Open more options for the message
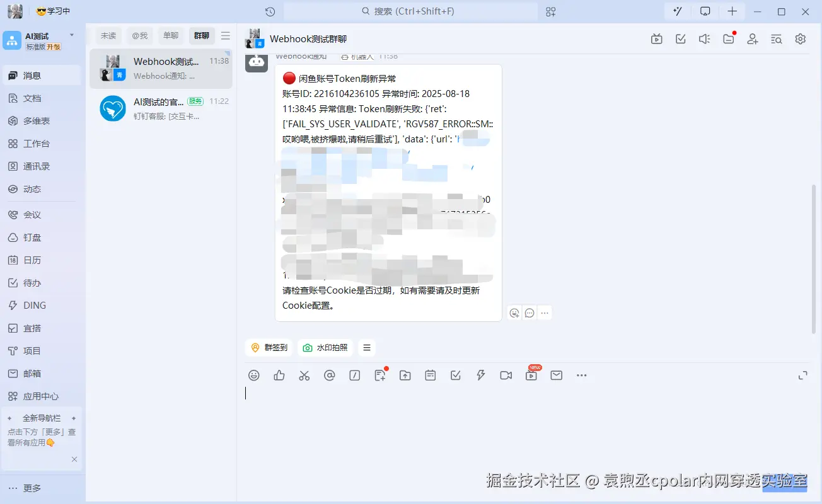Image resolution: width=822 pixels, height=504 pixels. coord(545,313)
